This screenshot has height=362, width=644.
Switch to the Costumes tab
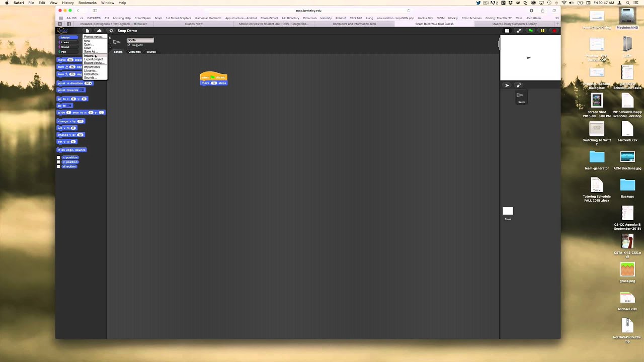(134, 52)
